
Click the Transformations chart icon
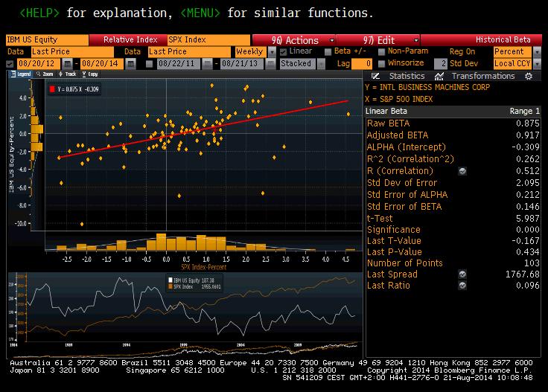point(439,76)
